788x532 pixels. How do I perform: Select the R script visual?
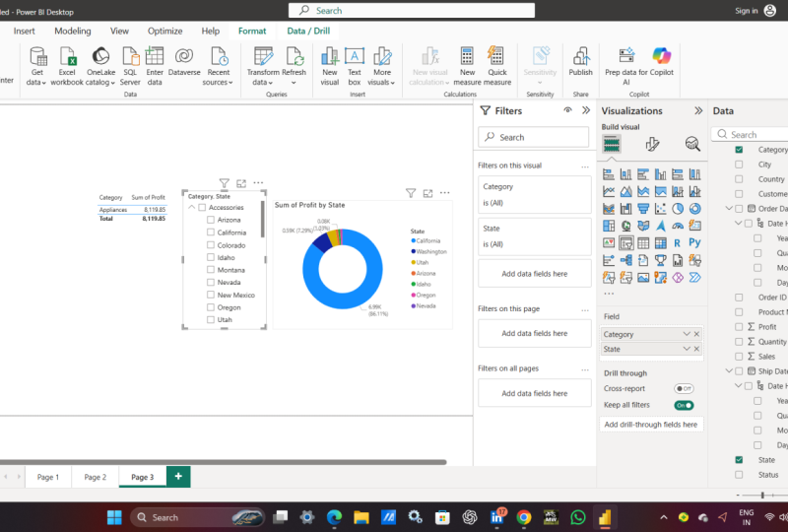coord(678,243)
